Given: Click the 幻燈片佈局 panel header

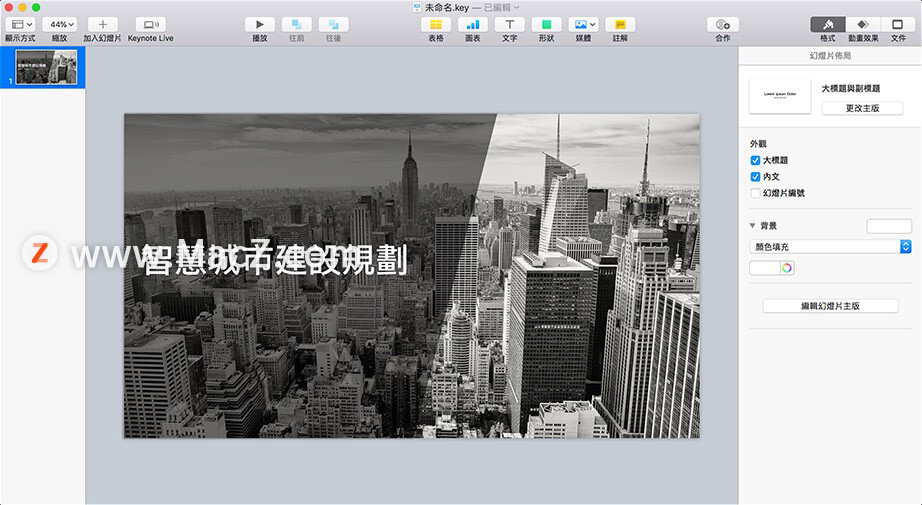Looking at the screenshot, I should 830,56.
